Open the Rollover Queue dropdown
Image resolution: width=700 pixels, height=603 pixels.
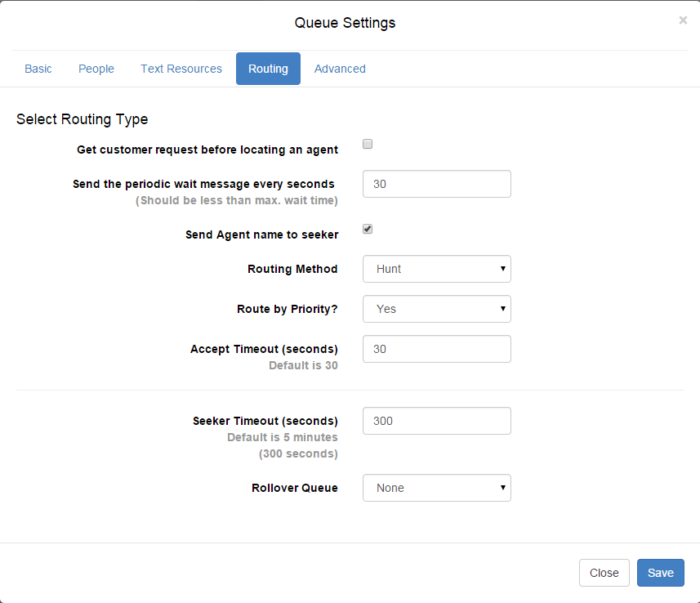437,488
